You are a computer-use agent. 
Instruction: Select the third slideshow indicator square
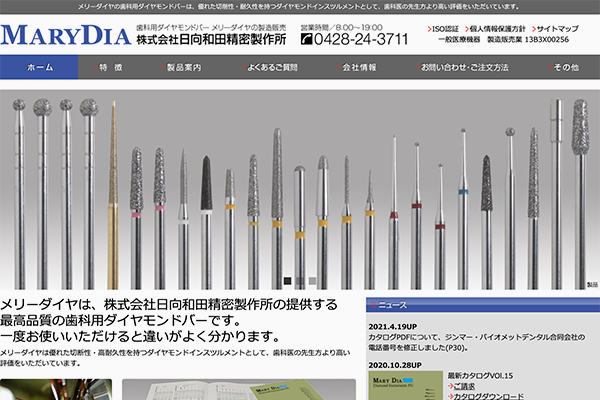coord(313,281)
